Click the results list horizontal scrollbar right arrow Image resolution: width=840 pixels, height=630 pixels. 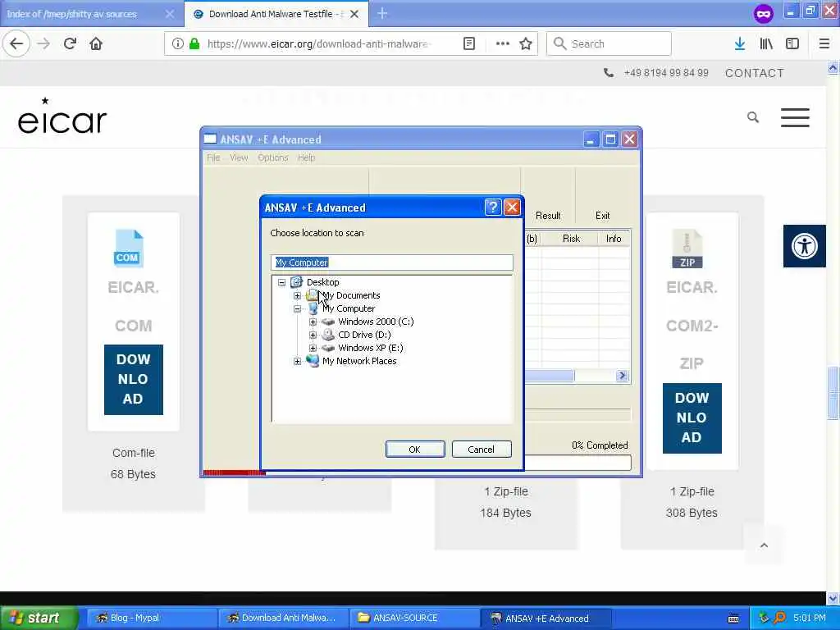pyautogui.click(x=622, y=376)
